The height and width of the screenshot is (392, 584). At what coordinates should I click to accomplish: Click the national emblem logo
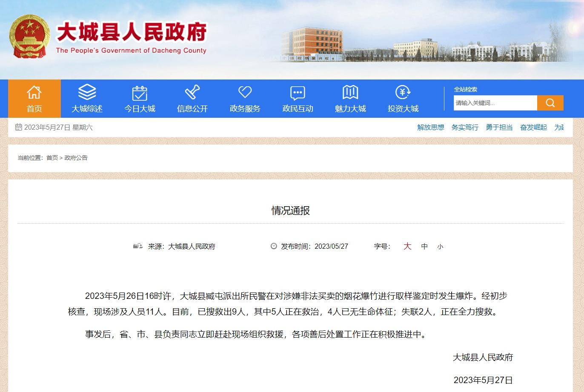29,37
